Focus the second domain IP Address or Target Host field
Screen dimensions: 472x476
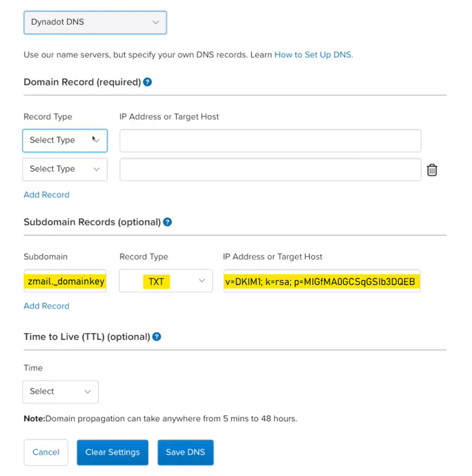point(271,169)
